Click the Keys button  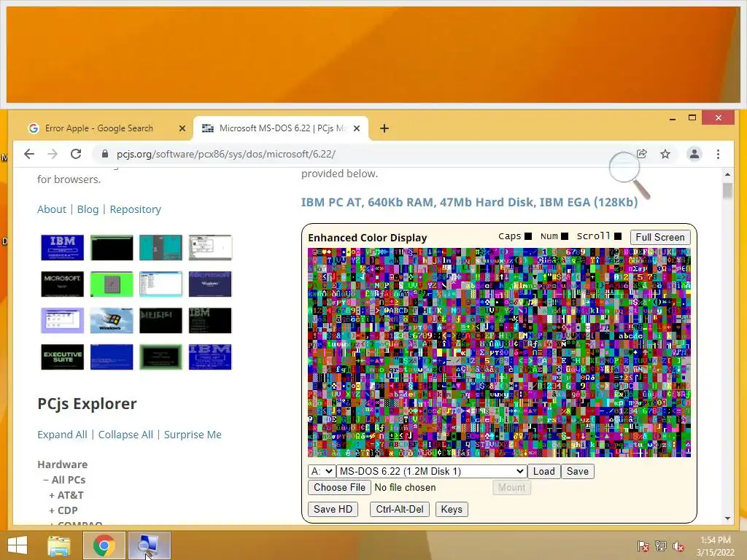click(452, 509)
